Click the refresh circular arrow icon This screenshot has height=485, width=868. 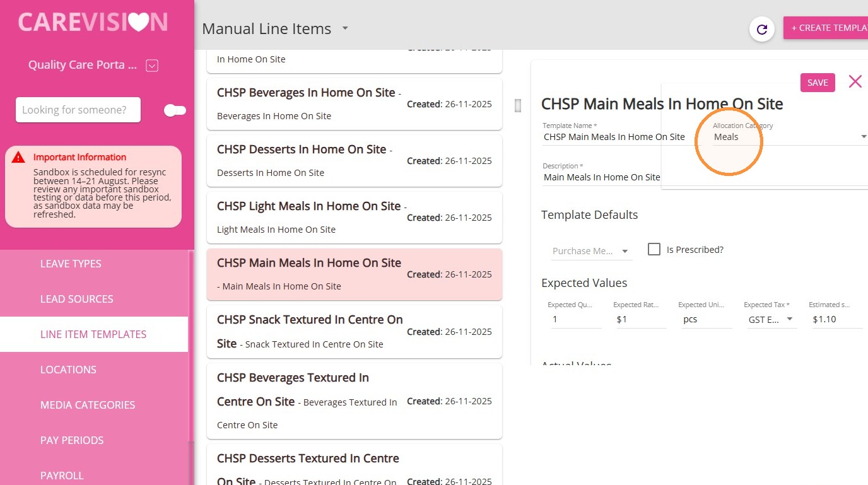761,29
